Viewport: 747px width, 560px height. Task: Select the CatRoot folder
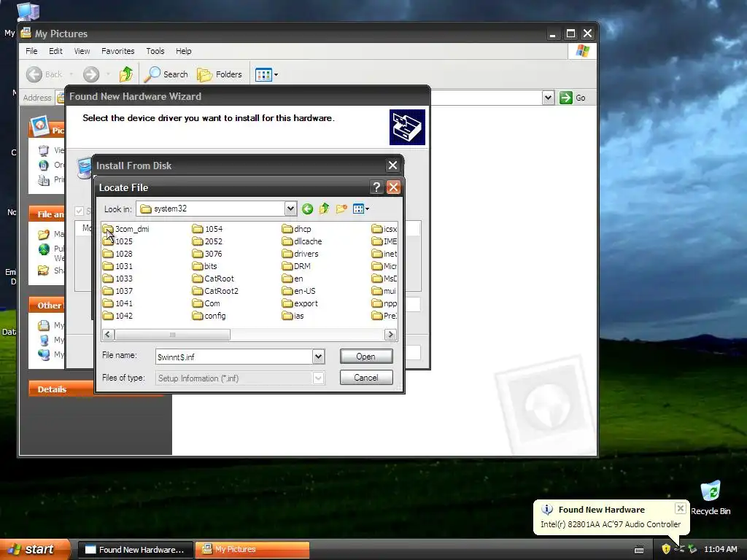point(214,279)
